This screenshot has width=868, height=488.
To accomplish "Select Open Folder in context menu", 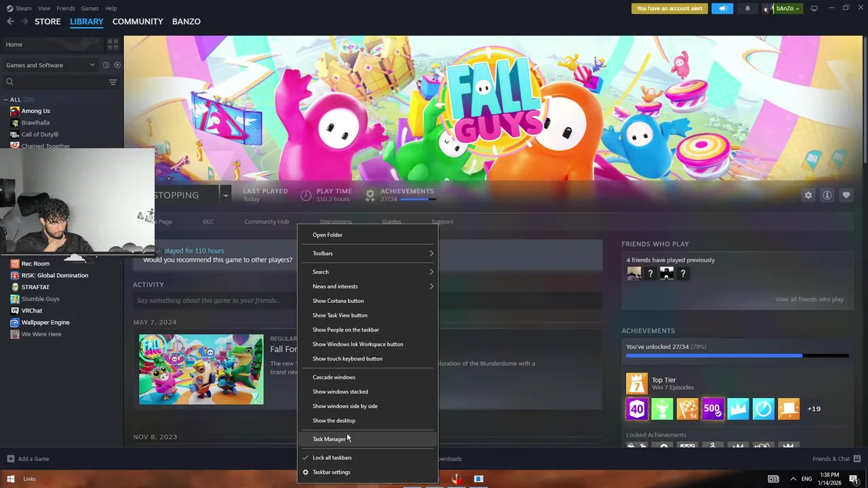I will point(368,235).
